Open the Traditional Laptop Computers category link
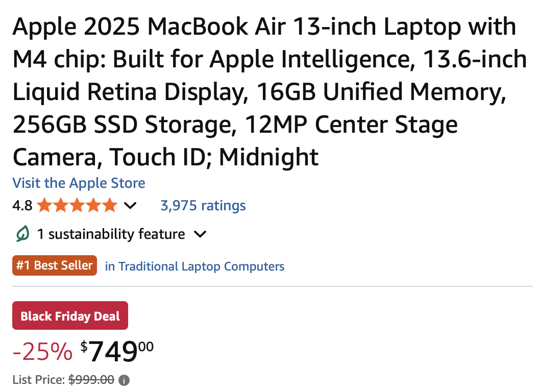The height and width of the screenshot is (392, 537). 194,266
